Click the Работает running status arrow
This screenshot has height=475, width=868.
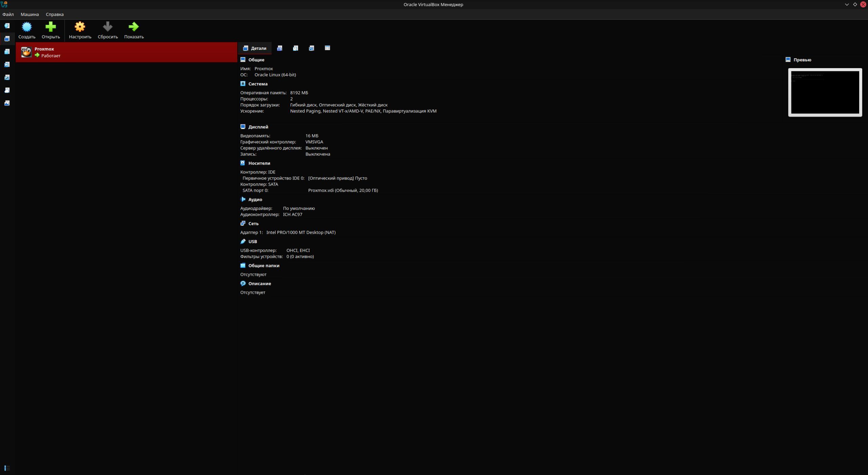[37, 55]
